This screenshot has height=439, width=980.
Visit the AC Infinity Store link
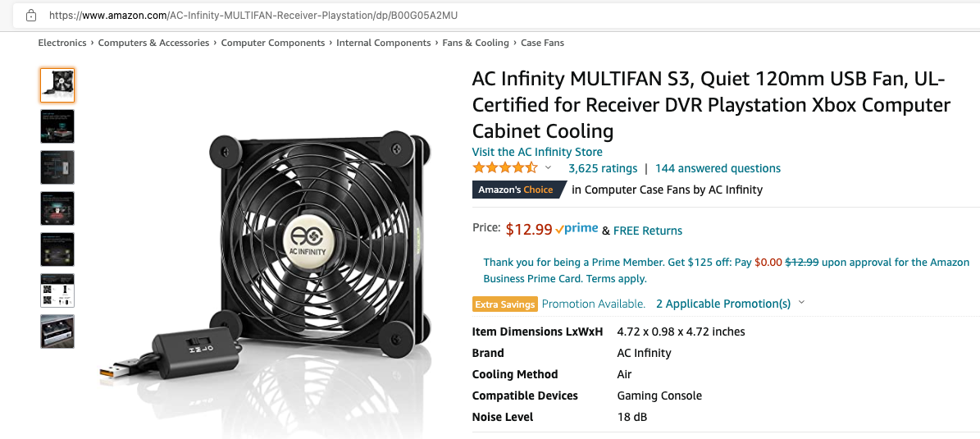(x=537, y=152)
